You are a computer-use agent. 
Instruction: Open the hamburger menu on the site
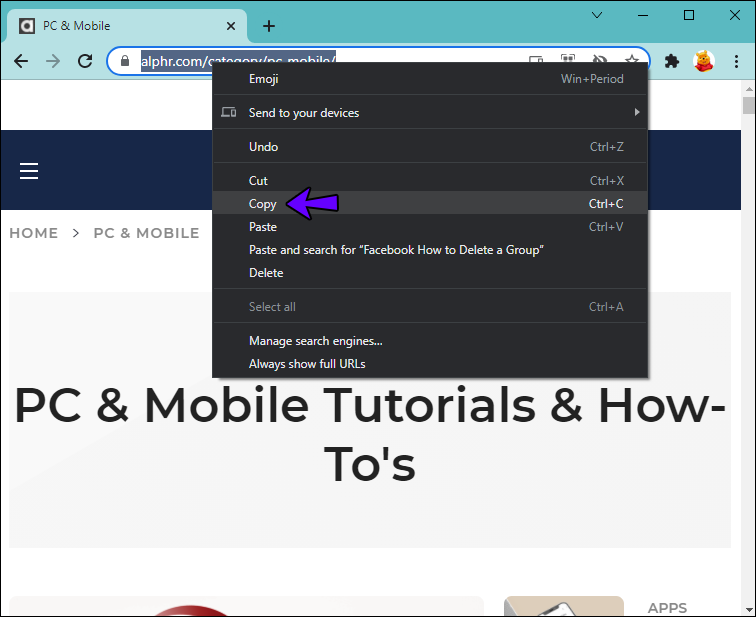(29, 171)
